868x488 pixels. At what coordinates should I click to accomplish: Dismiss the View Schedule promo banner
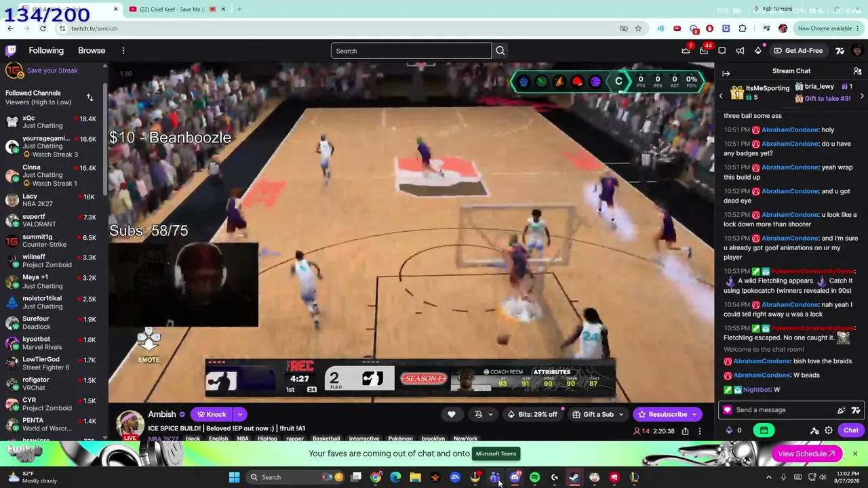pos(854,453)
